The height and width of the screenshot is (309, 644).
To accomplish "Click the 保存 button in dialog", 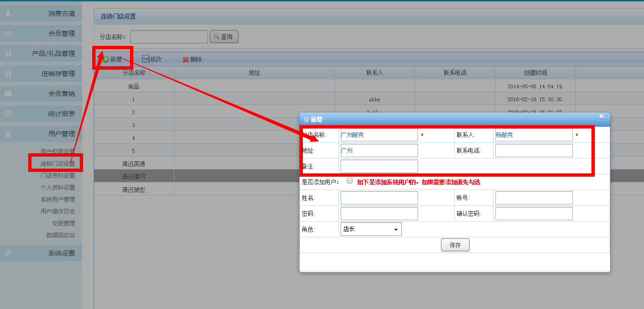I will click(455, 245).
